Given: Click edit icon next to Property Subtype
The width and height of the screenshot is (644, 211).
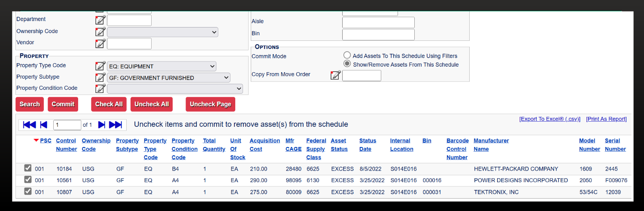Looking at the screenshot, I should [100, 77].
